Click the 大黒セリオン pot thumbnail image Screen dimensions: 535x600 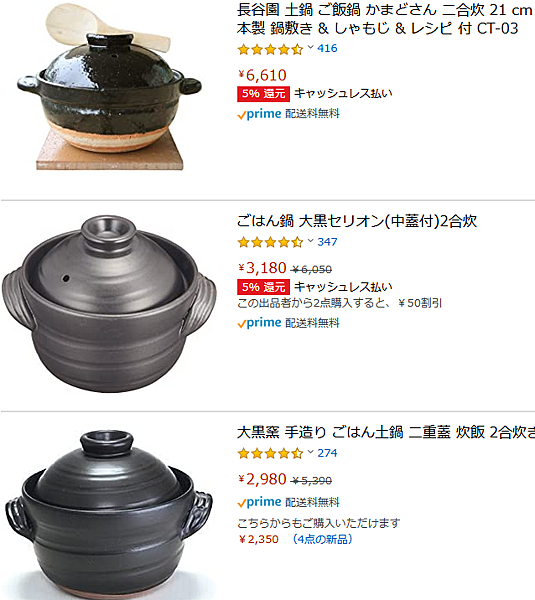(109, 303)
